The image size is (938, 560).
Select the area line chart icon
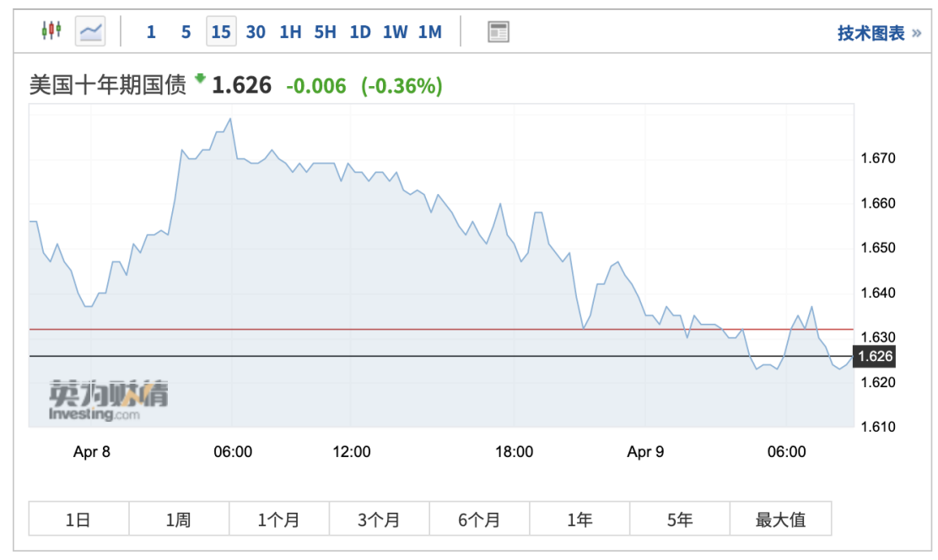click(x=90, y=32)
